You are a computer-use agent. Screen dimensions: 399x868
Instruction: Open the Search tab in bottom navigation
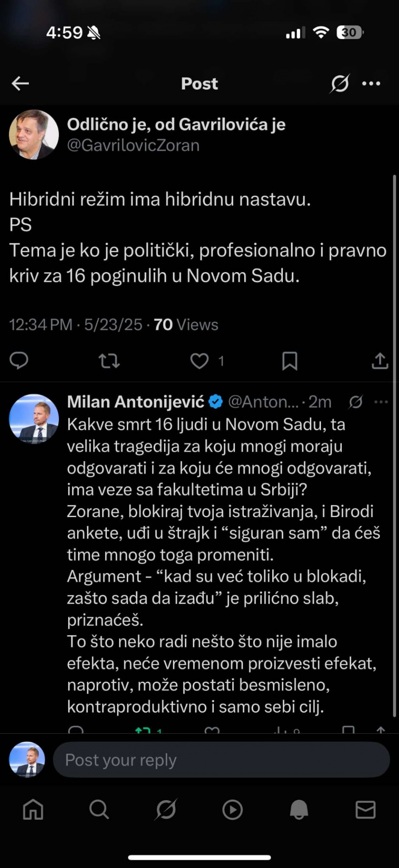coord(99,810)
